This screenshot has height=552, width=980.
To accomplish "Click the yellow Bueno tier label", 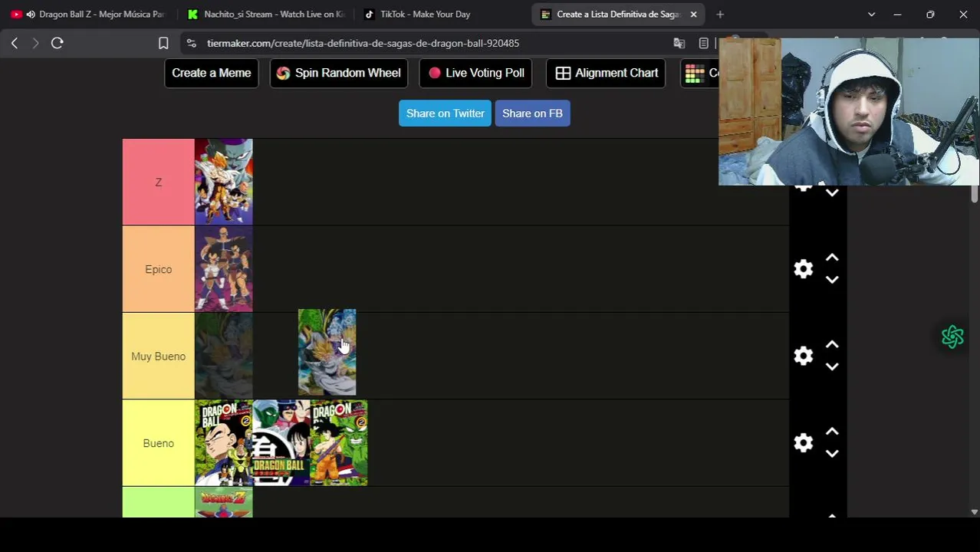I will [159, 443].
